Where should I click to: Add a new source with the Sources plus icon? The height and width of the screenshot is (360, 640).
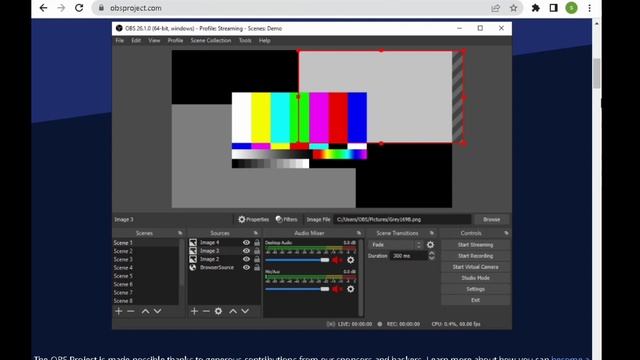(x=194, y=311)
